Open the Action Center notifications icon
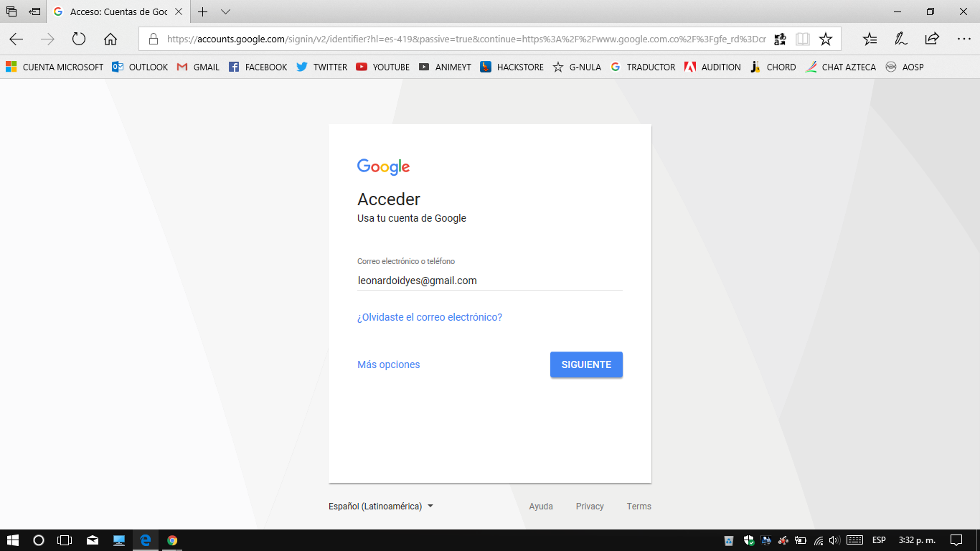Screen dimensions: 980x551 point(956,540)
